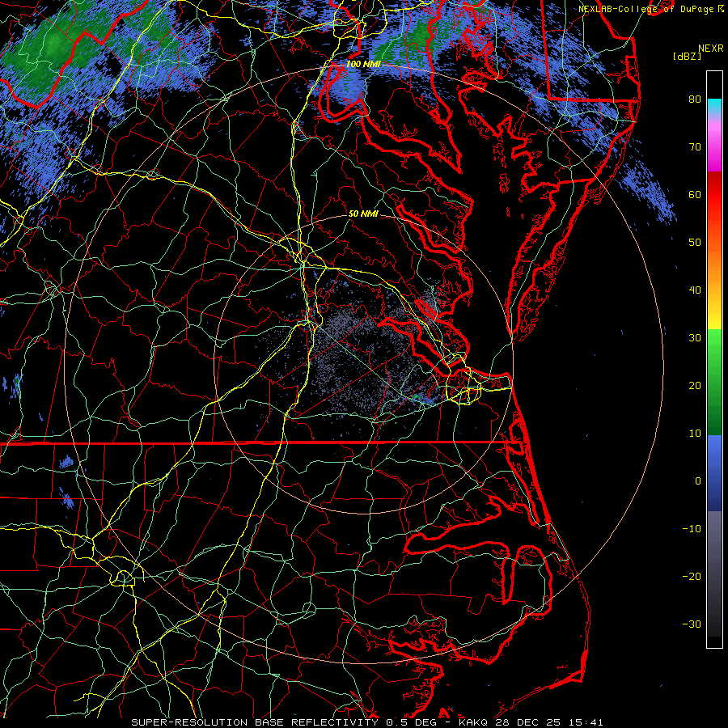The image size is (728, 728).
Task: Click the 50 NMI range ring label
Action: click(363, 214)
